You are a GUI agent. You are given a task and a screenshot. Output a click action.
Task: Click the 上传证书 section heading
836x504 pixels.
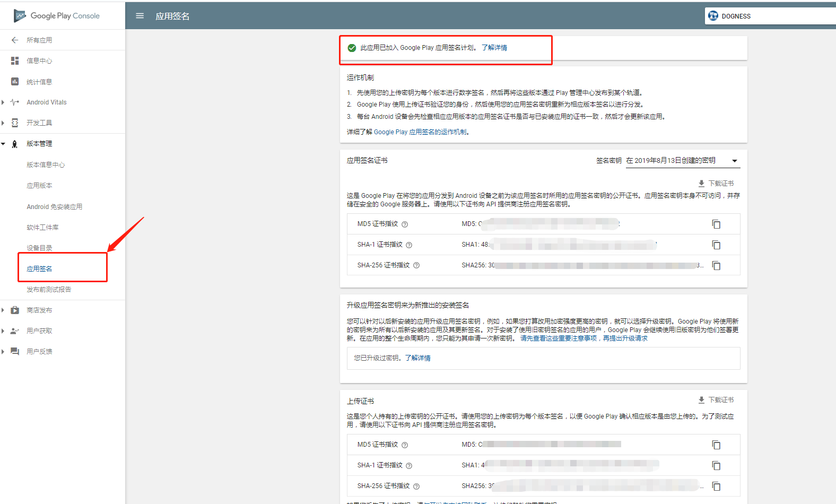tap(360, 402)
